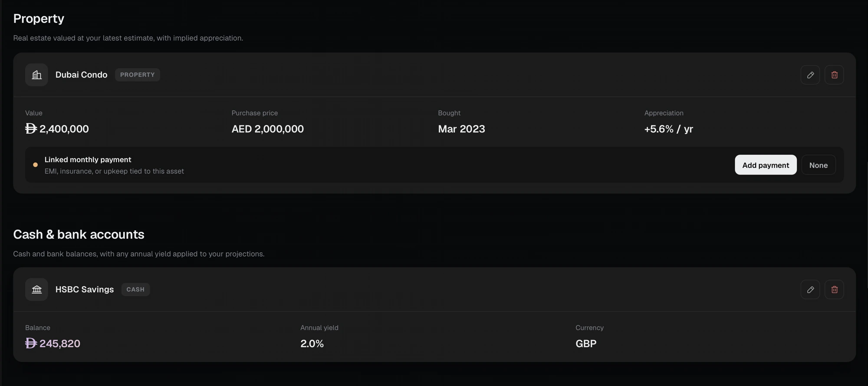The image size is (868, 386).
Task: Delete the HSBC Savings account
Action: [x=834, y=290]
